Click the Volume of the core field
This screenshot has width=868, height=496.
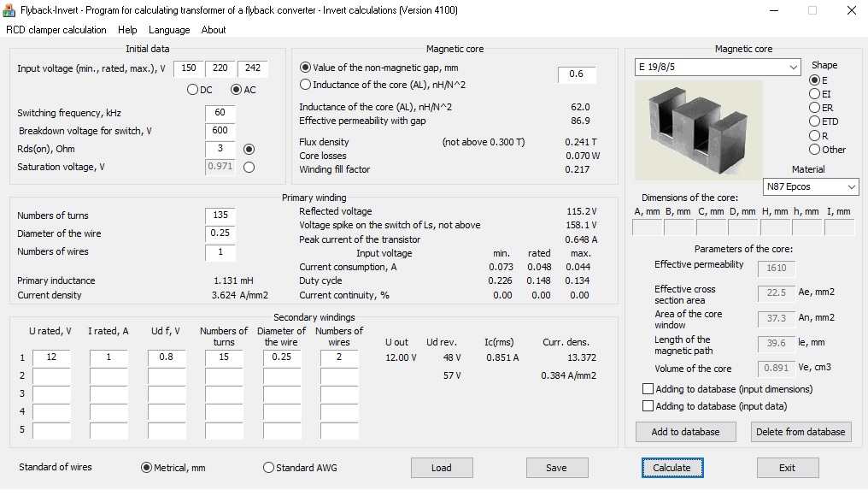776,368
